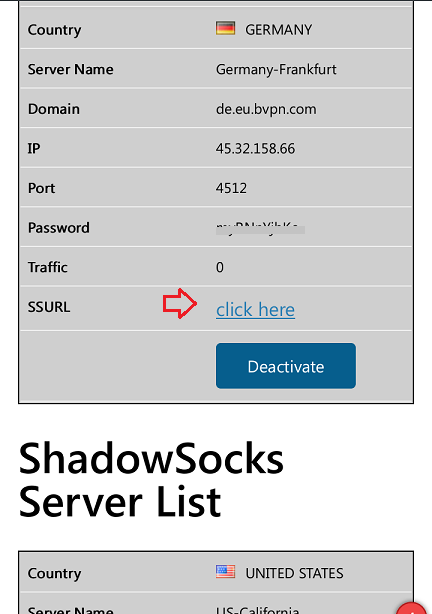Click the United States flag icon

[226, 572]
